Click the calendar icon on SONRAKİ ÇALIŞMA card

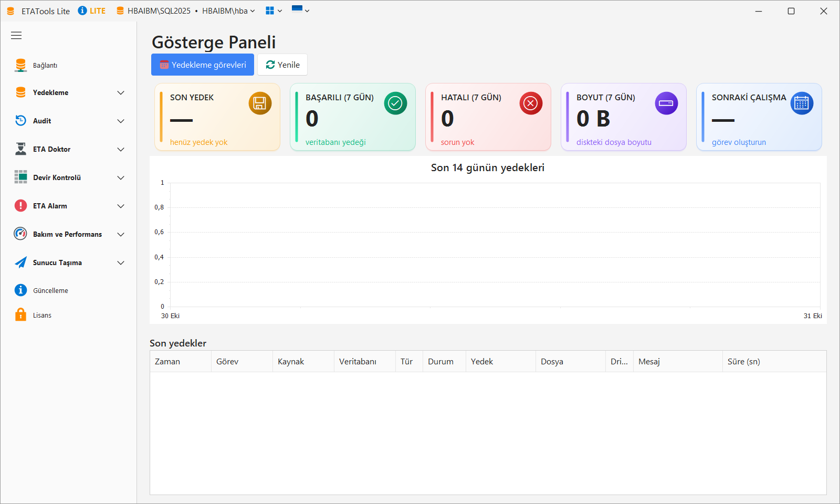[x=802, y=103]
